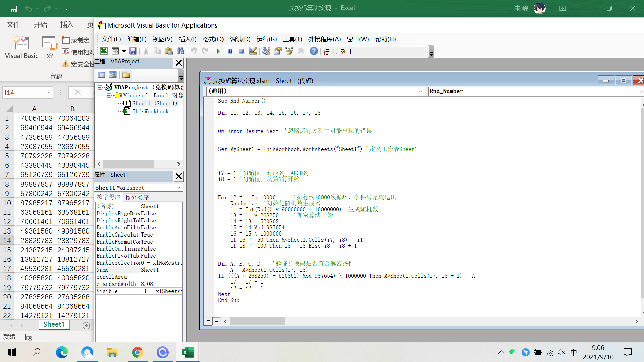Click the Break pause icon in VBA toolbar
The height and width of the screenshot is (362, 644).
pyautogui.click(x=230, y=51)
